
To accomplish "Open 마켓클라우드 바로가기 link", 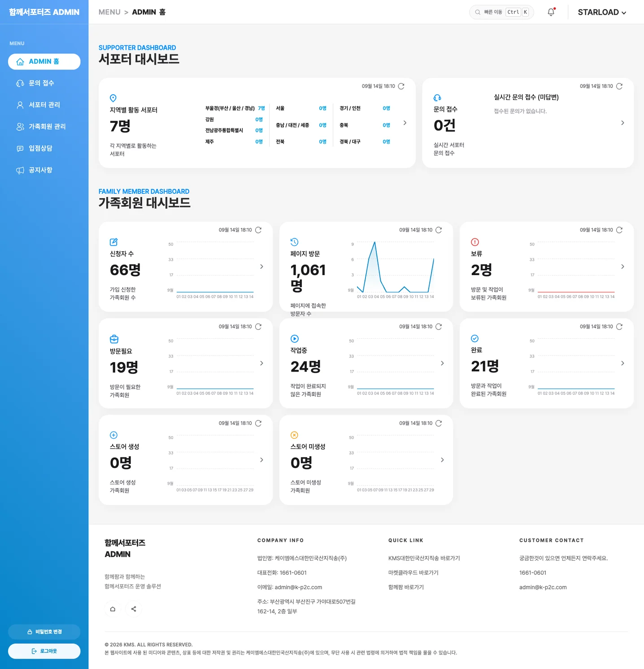I will (x=413, y=573).
